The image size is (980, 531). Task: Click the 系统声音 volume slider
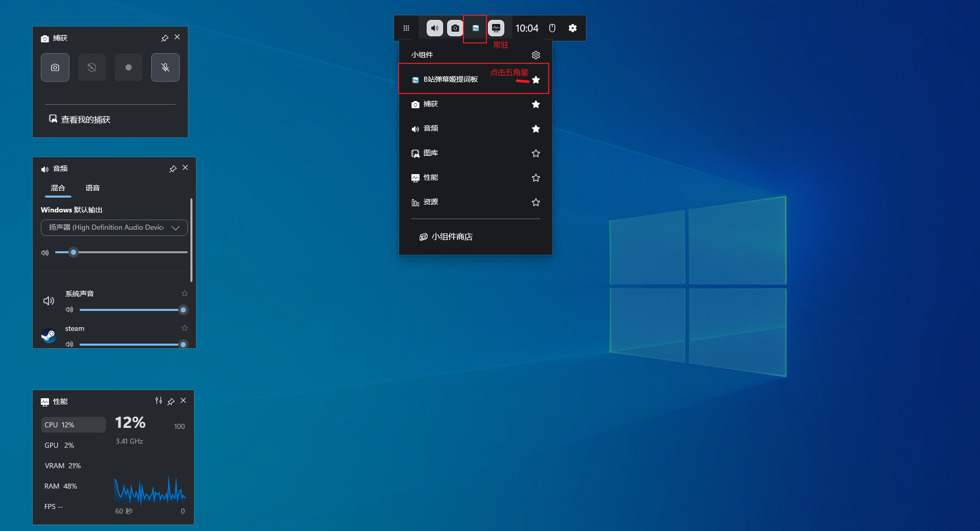point(131,310)
